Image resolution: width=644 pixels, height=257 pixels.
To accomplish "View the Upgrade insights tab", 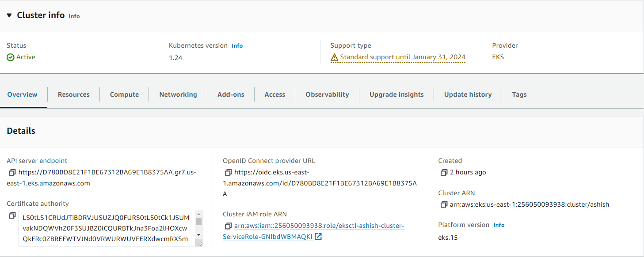I will [x=396, y=94].
